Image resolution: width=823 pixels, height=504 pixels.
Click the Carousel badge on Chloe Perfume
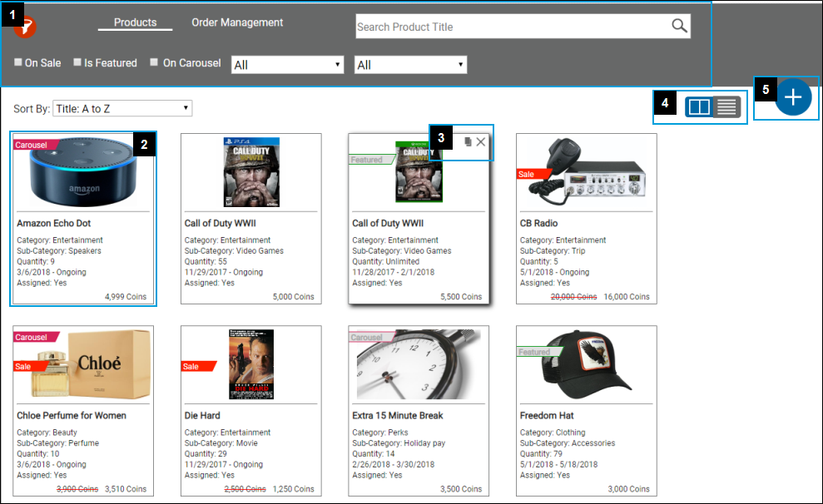click(35, 337)
